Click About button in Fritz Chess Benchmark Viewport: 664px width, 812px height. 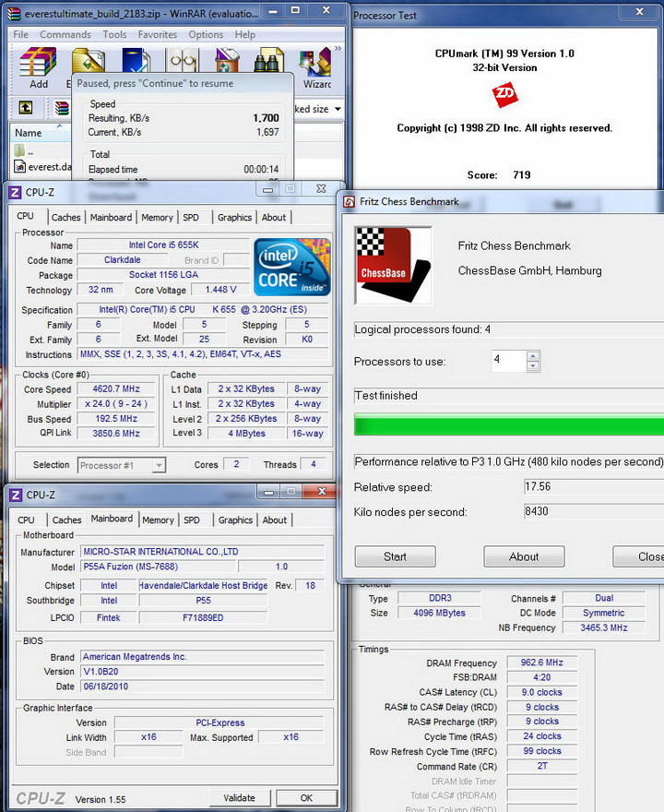pos(524,556)
